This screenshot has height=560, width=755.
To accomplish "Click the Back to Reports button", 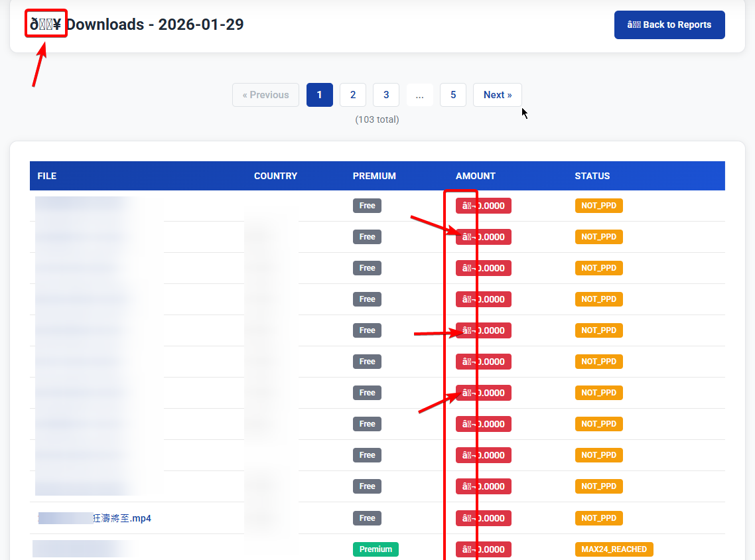I will (x=669, y=25).
